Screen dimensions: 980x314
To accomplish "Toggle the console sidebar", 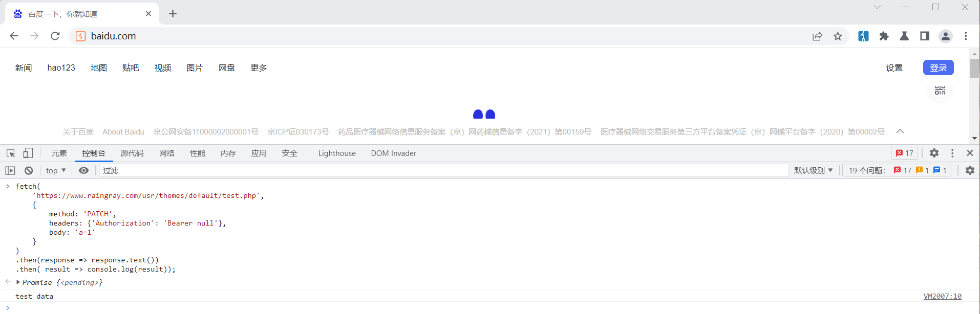I will tap(10, 170).
